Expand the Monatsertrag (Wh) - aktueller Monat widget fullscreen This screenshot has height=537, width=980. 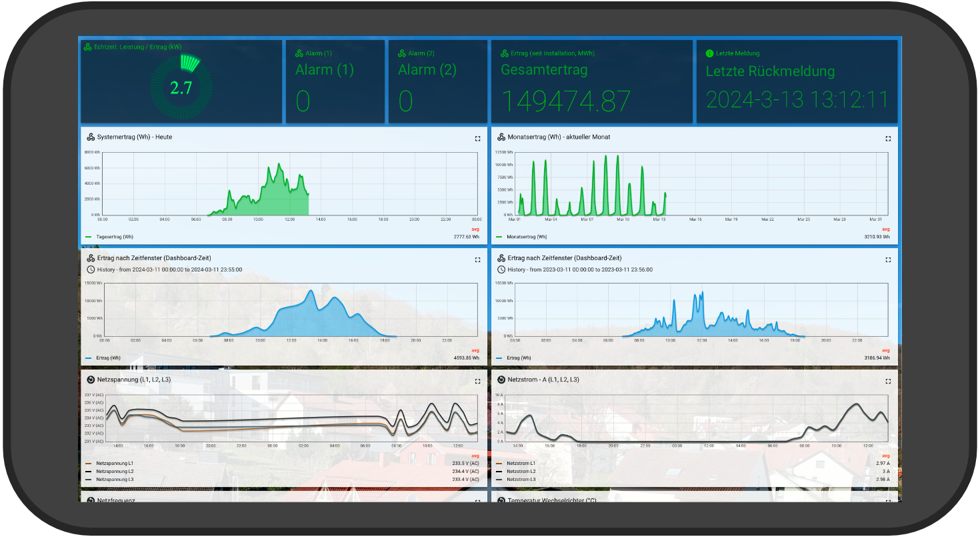[x=888, y=139]
